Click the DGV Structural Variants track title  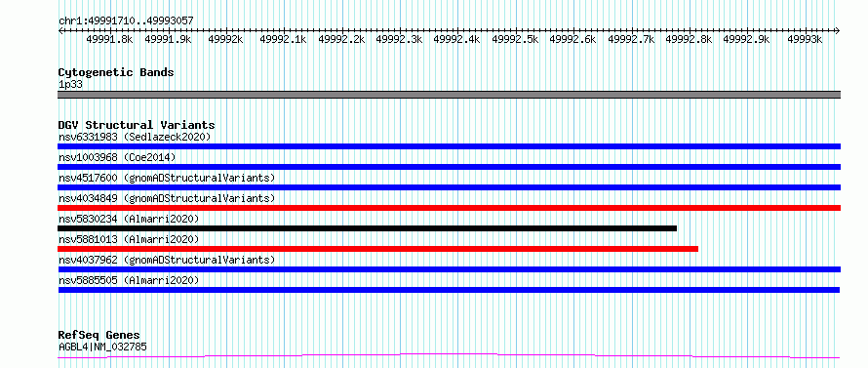tap(137, 125)
